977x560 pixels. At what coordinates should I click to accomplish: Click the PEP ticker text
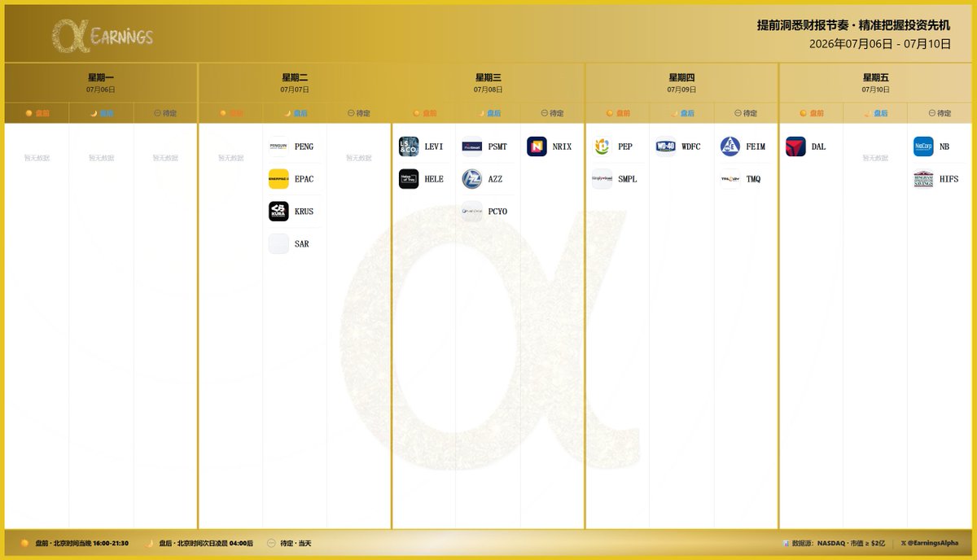coord(624,147)
